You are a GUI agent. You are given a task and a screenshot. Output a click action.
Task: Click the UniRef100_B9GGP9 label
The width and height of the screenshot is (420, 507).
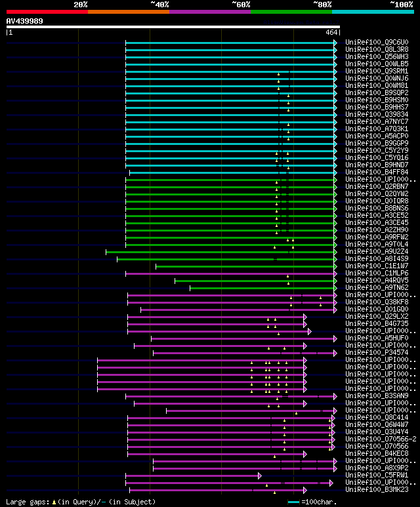point(377,143)
